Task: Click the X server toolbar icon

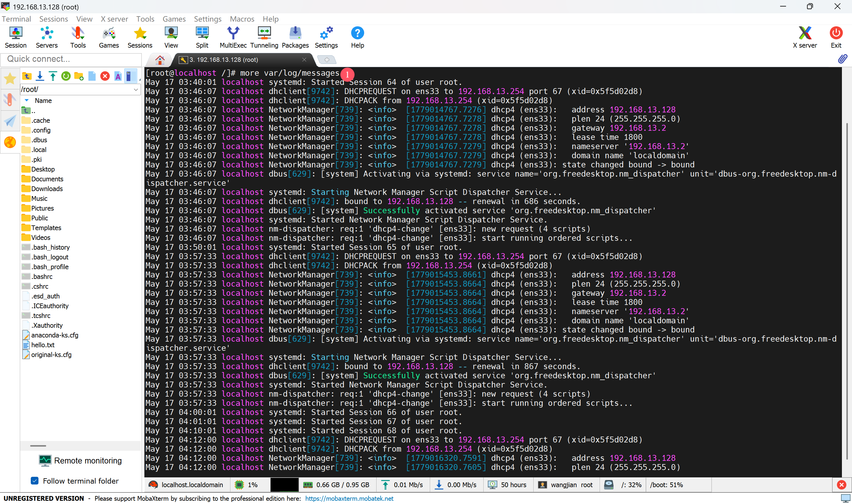Action: pyautogui.click(x=805, y=37)
